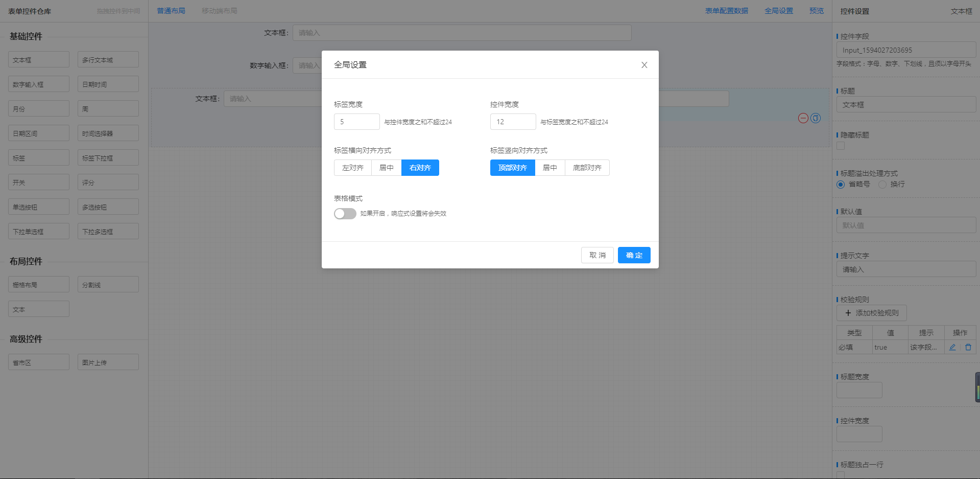Toggle the 表格模式 switch
The image size is (980, 479).
345,213
